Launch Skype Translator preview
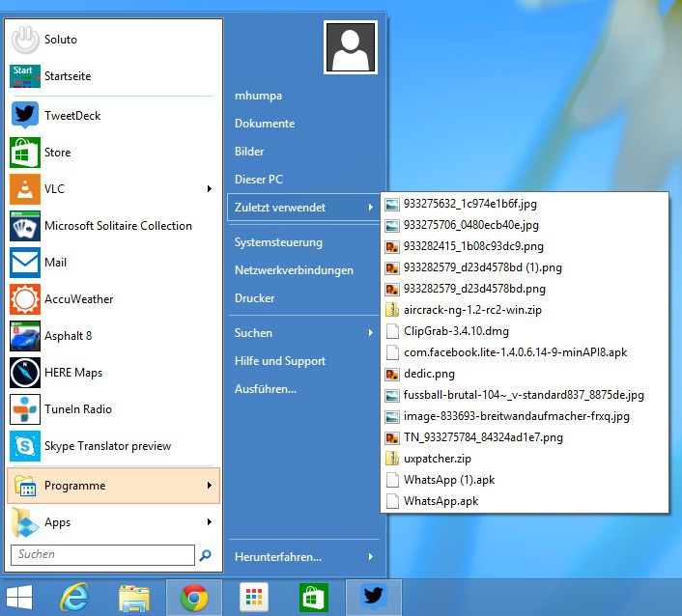Screen dimensions: 682x616 point(107,446)
